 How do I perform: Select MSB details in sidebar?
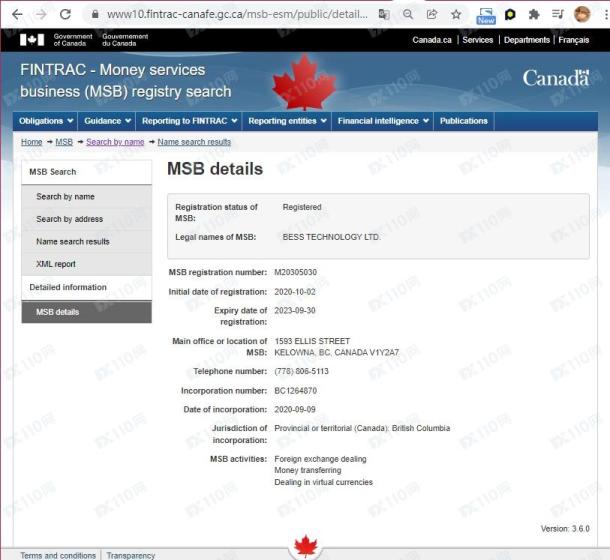coord(86,312)
